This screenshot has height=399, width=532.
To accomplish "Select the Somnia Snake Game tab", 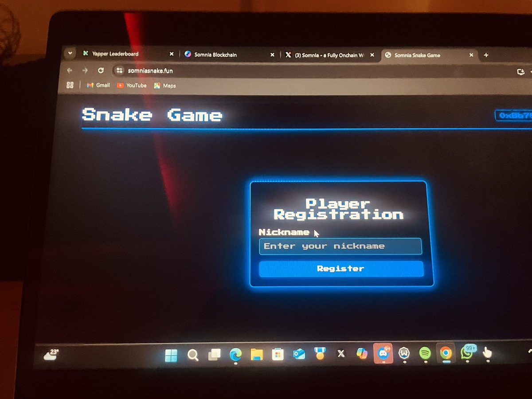I will point(430,55).
